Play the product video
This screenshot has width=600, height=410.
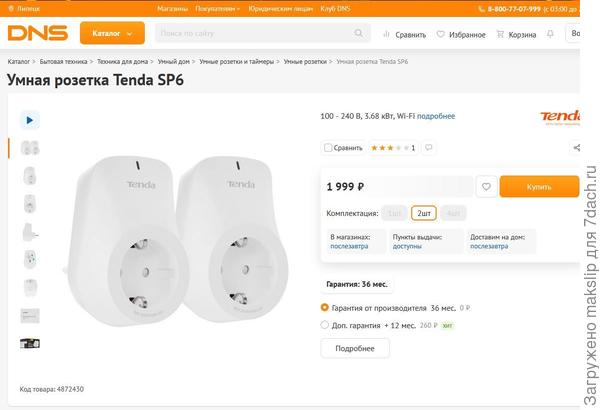tap(30, 120)
